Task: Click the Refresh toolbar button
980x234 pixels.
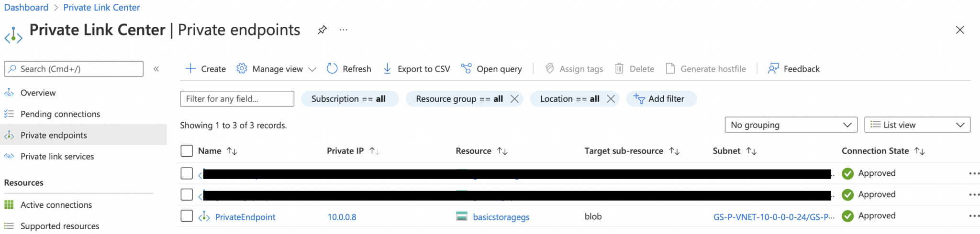Action: point(349,69)
